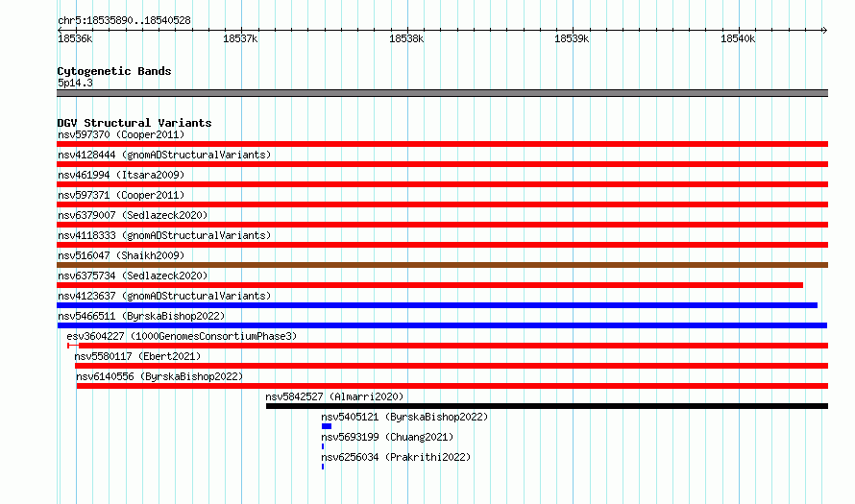Click blue bar under nsv4123637
Viewport: 855px width, 504px height.
pyautogui.click(x=437, y=305)
